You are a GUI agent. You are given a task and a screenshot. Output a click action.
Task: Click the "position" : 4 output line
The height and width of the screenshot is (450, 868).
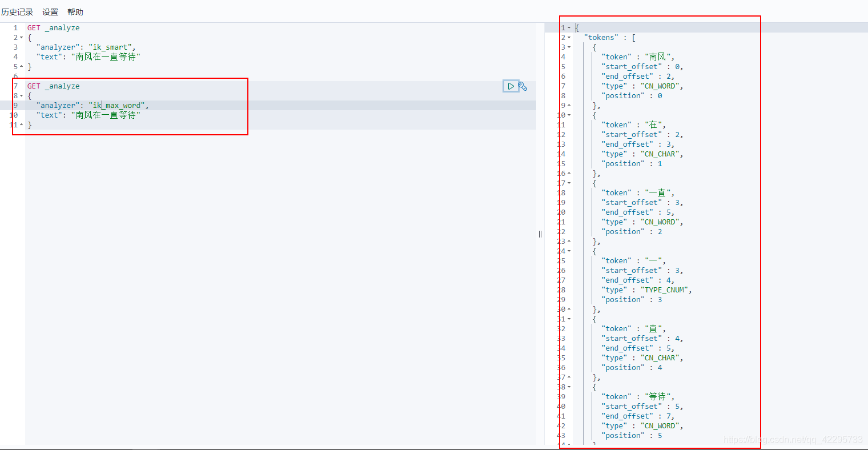pos(632,368)
